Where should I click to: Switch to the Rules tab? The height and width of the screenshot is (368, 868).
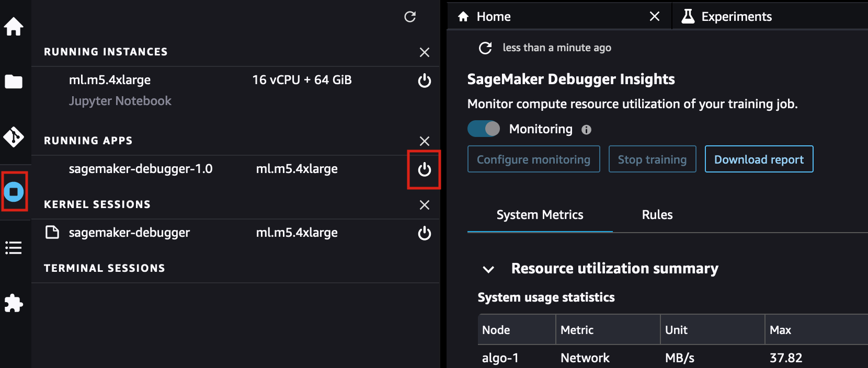point(657,215)
